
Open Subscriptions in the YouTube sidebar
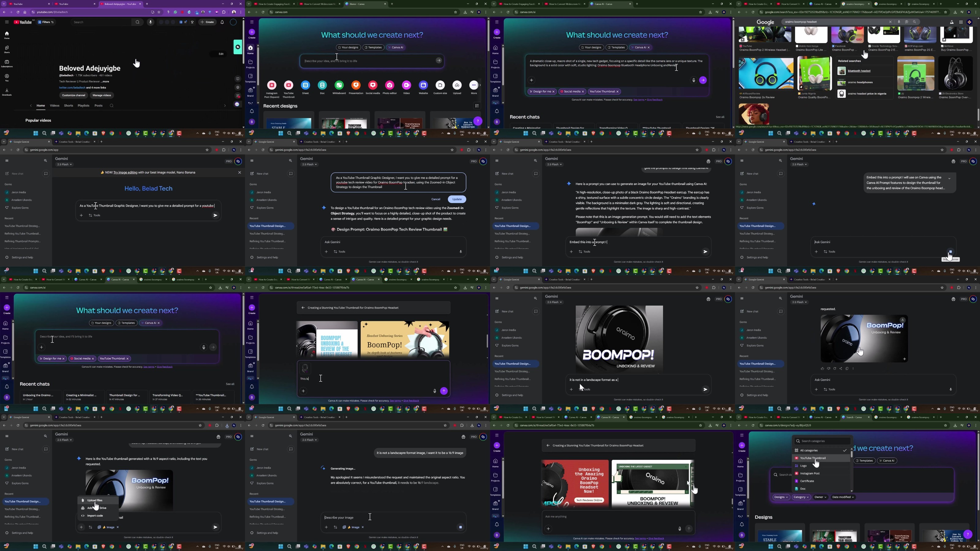7,63
